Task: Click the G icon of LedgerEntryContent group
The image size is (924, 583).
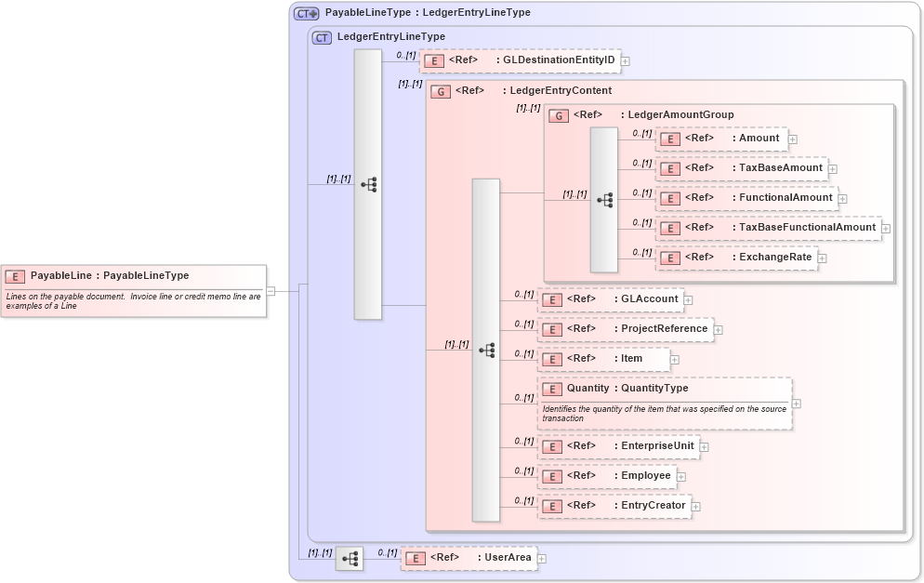Action: [441, 90]
